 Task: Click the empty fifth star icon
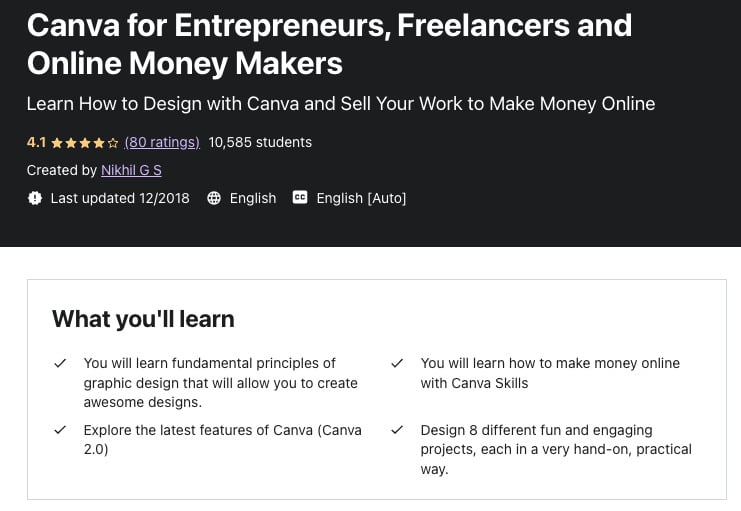point(112,143)
